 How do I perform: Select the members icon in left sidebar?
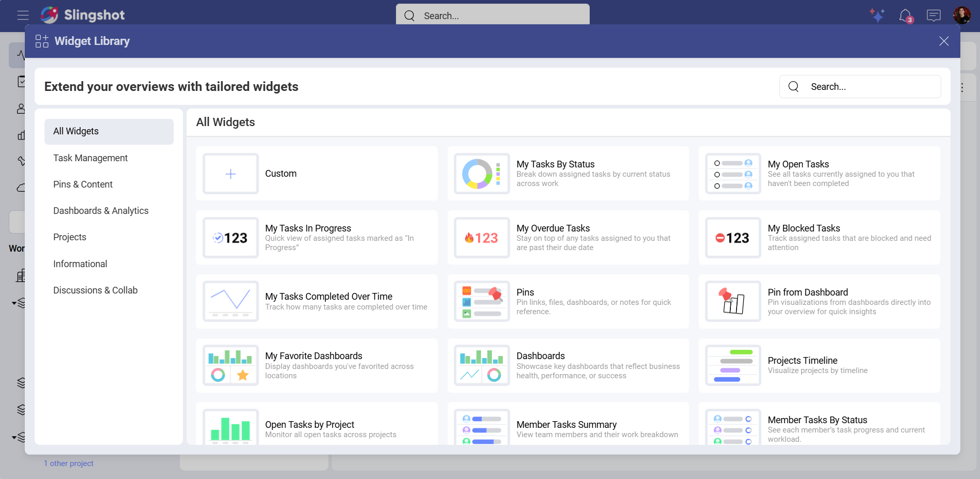coord(21,109)
